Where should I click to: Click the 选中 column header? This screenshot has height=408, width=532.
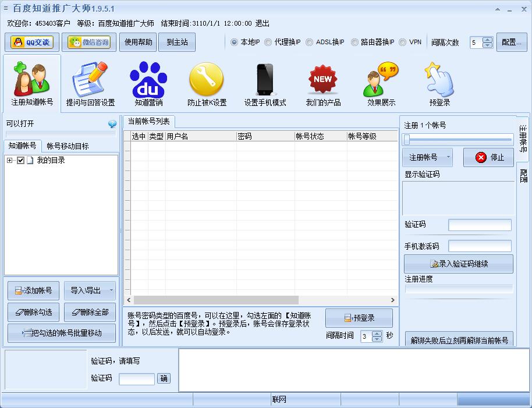[x=139, y=136]
